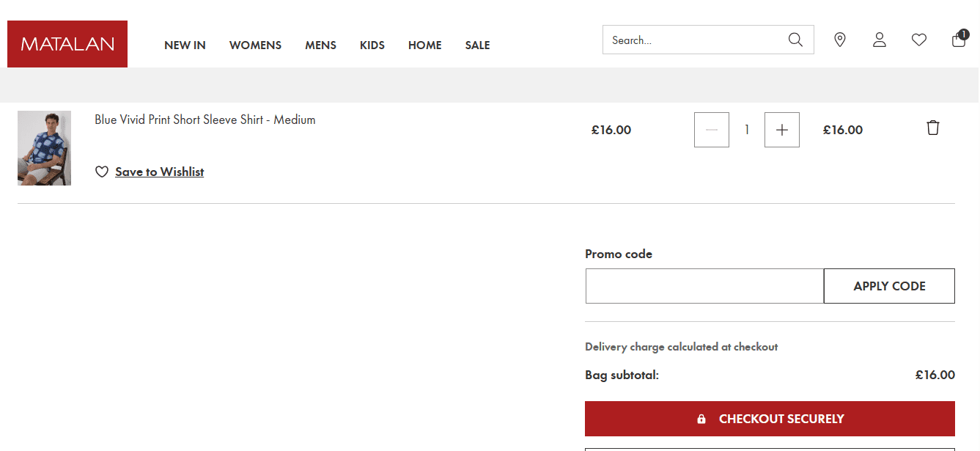
Task: Click the heart beside Save to Wishlist
Action: 102,172
